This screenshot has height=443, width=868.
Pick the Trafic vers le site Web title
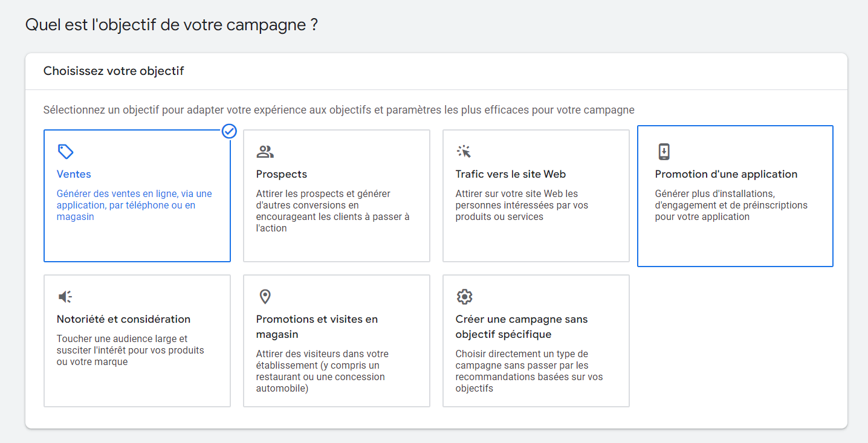511,174
